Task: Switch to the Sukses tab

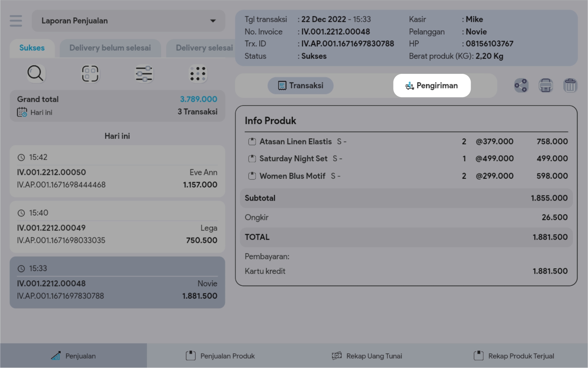Action: pos(32,48)
